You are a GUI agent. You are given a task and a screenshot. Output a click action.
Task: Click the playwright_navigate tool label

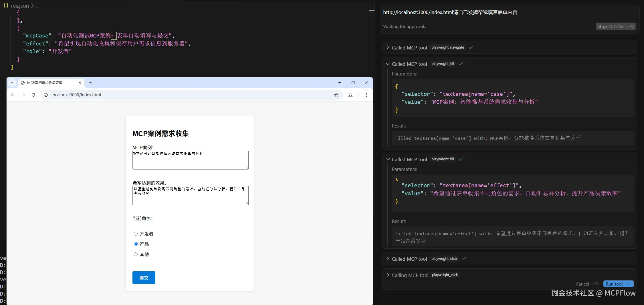click(448, 47)
